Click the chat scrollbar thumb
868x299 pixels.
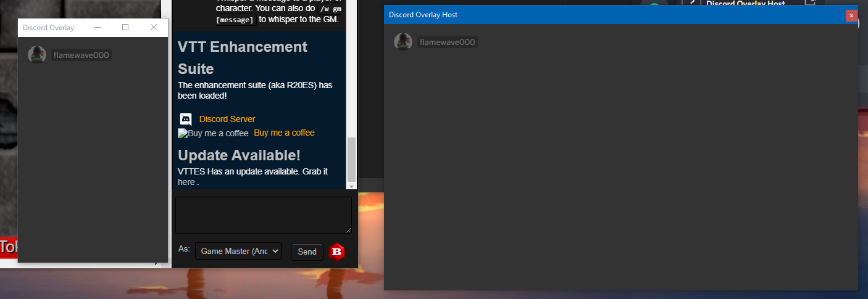pyautogui.click(x=351, y=159)
